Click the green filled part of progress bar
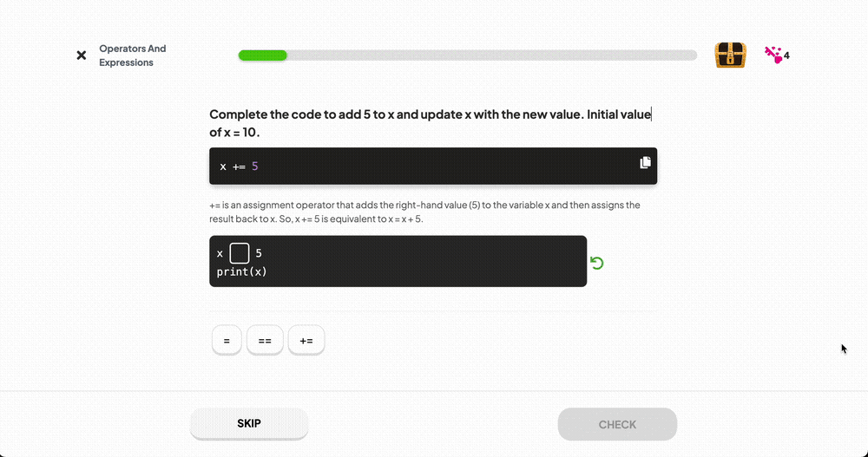Screen dimensions: 868x457 click(x=262, y=55)
